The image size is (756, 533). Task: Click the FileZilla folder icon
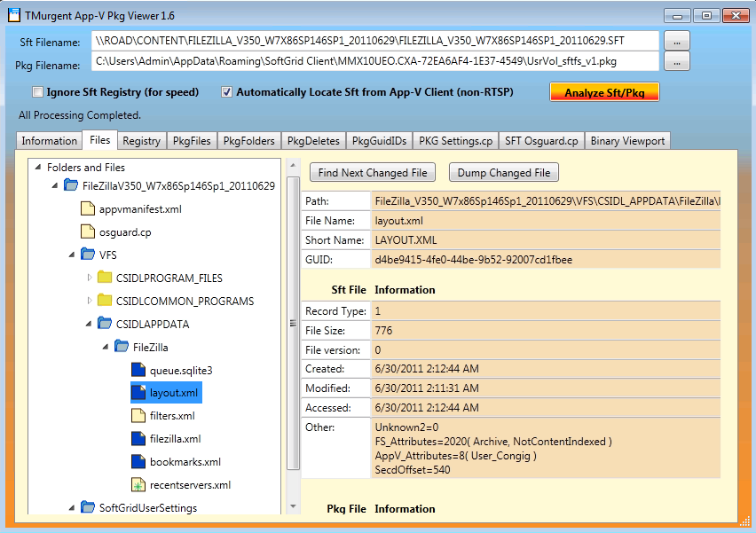click(x=122, y=346)
